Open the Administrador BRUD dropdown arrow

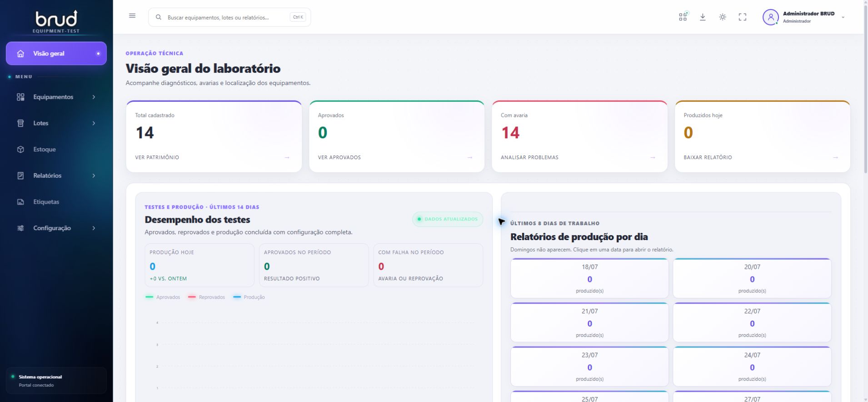(x=843, y=17)
